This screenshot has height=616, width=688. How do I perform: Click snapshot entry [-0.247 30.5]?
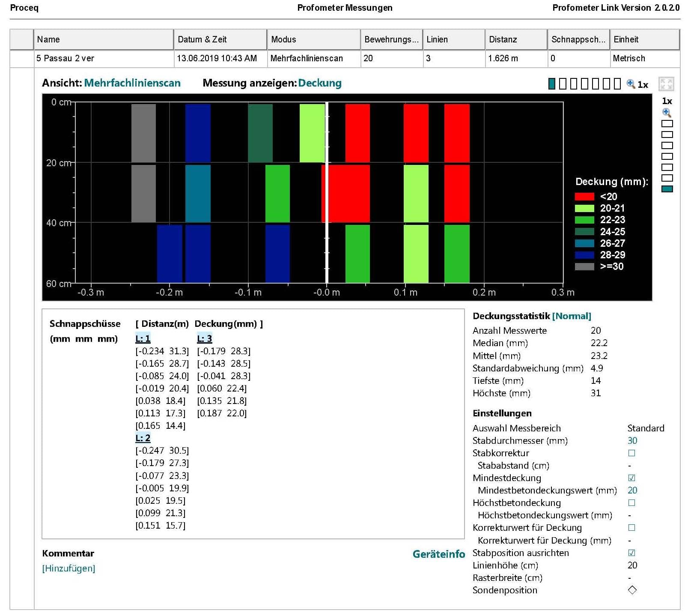pos(162,450)
